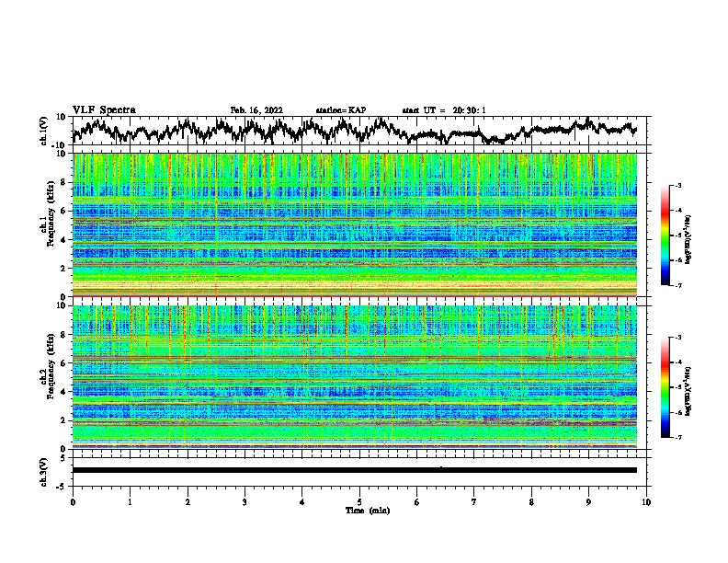Click the thick black ch.3 voltage trace
The height and width of the screenshot is (563, 728).
355,470
